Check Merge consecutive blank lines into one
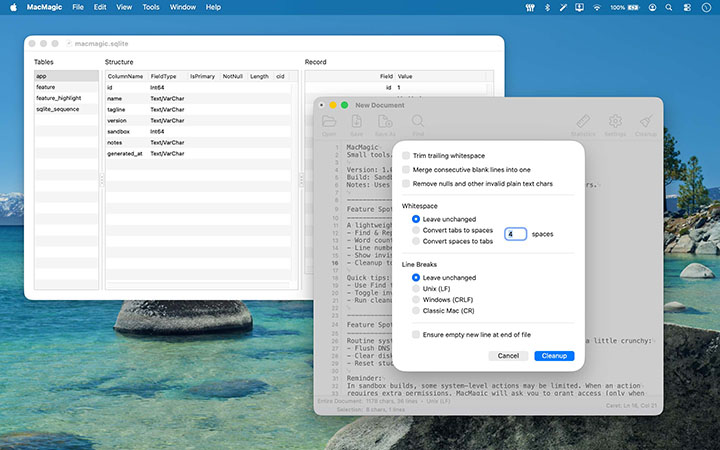This screenshot has width=720, height=450. (405, 170)
